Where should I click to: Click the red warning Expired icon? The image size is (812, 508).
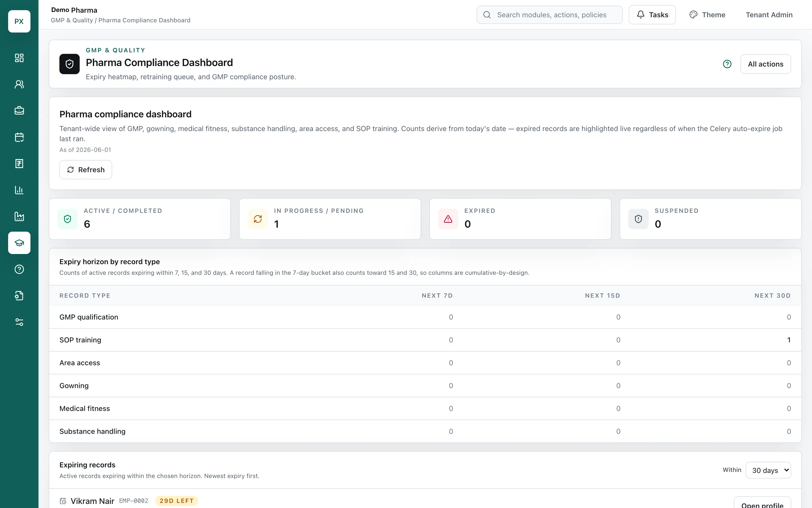(x=448, y=219)
